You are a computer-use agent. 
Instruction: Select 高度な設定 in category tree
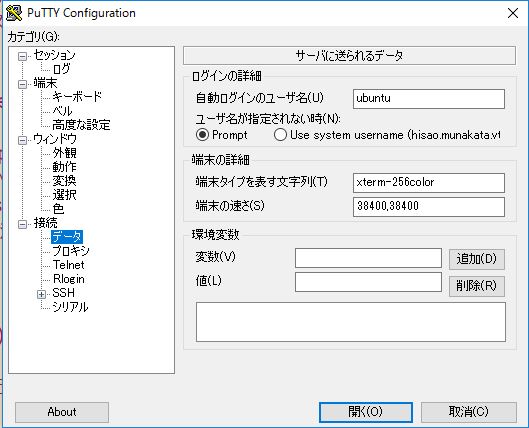click(81, 125)
